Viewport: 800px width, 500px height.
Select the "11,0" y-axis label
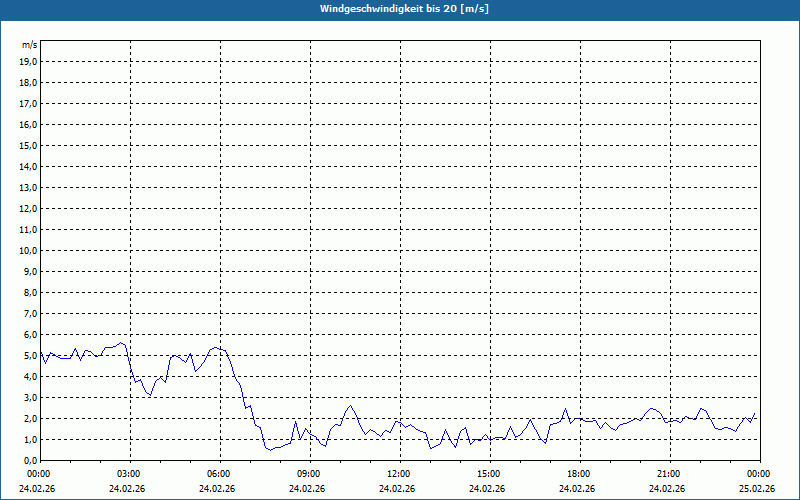tap(28, 230)
